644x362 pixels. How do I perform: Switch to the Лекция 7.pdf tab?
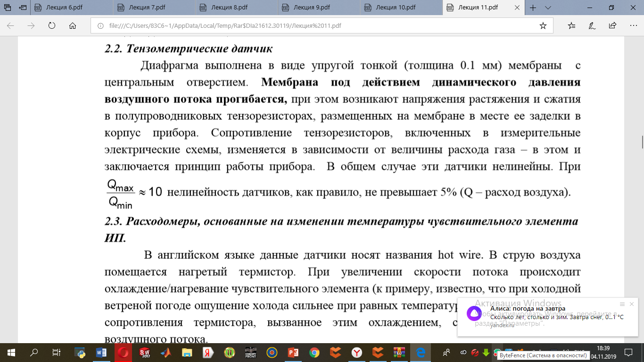tap(155, 8)
